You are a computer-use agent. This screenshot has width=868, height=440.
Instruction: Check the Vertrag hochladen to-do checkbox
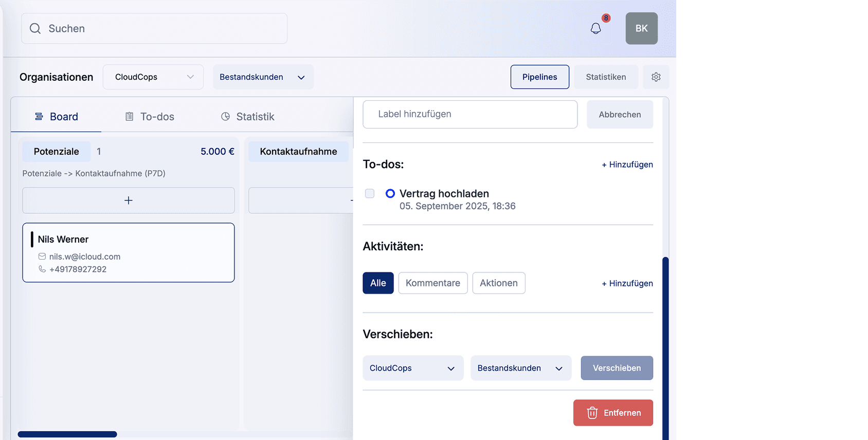click(x=370, y=194)
